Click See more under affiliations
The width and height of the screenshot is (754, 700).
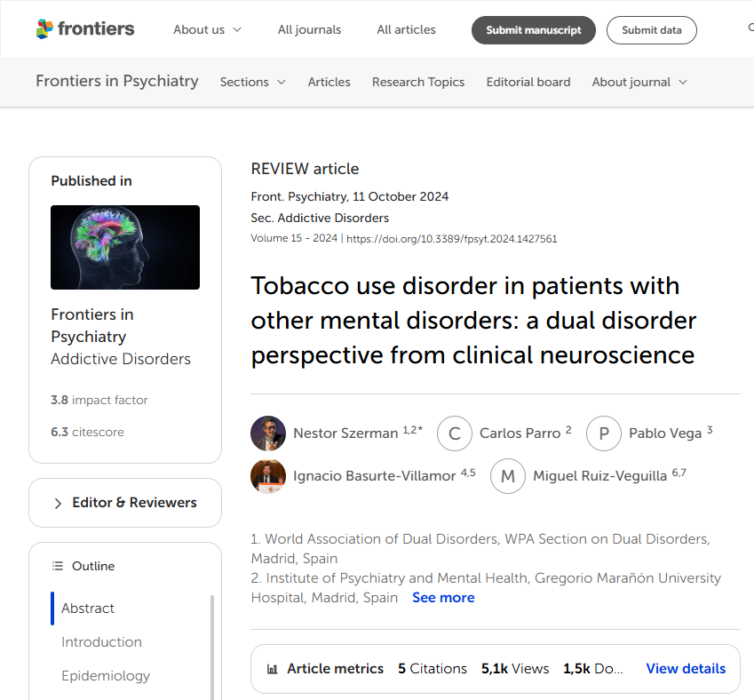pos(443,598)
